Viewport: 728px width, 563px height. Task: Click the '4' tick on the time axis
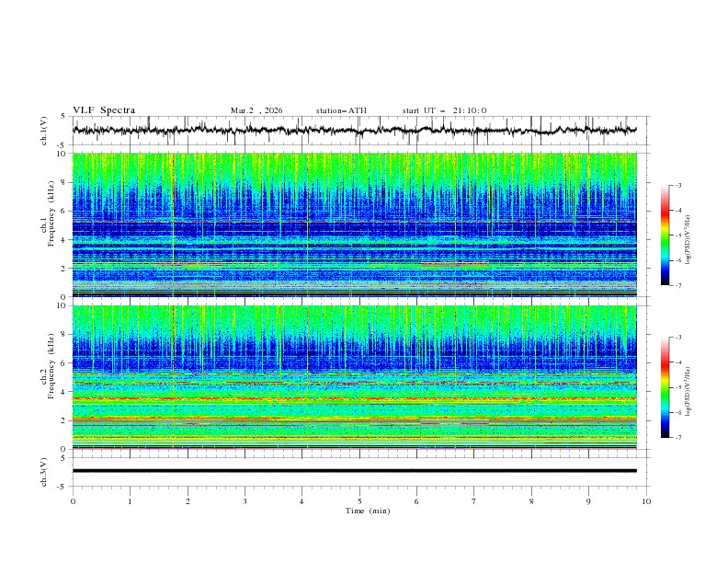pos(302,501)
